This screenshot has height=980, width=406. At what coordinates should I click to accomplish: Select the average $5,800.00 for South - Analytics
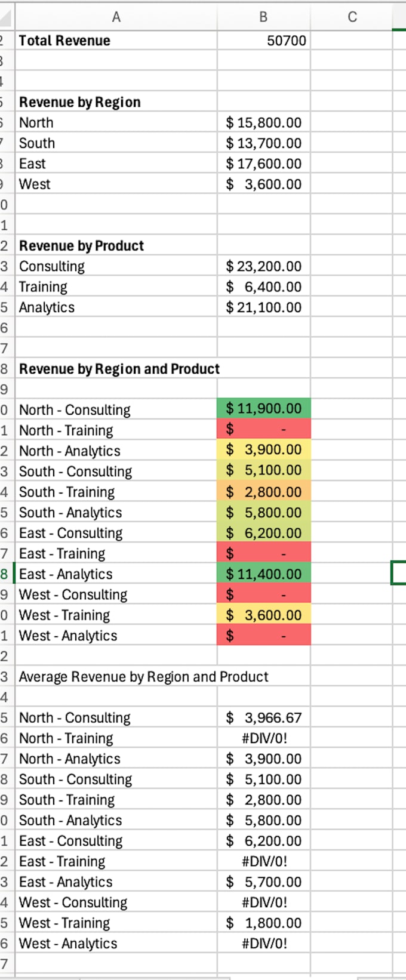pos(263,820)
